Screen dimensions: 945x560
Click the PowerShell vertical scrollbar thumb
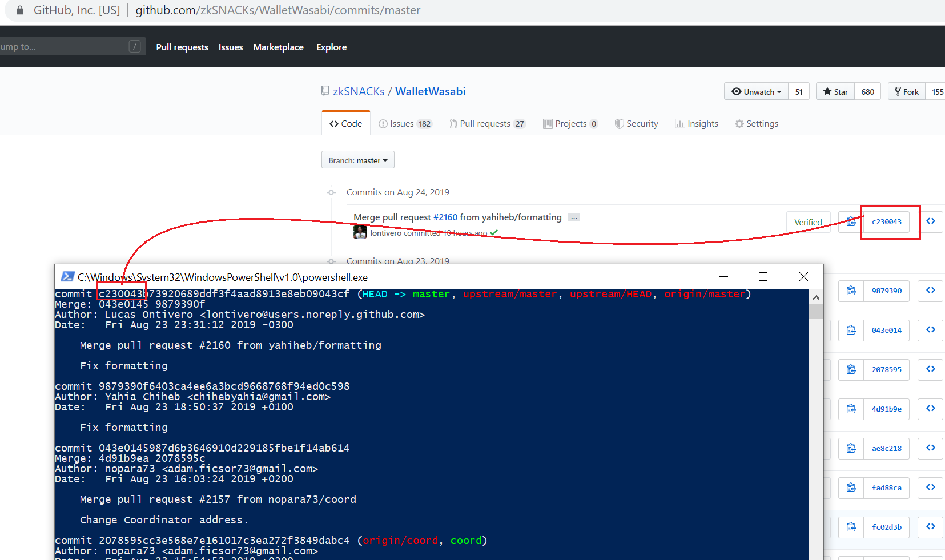[816, 312]
